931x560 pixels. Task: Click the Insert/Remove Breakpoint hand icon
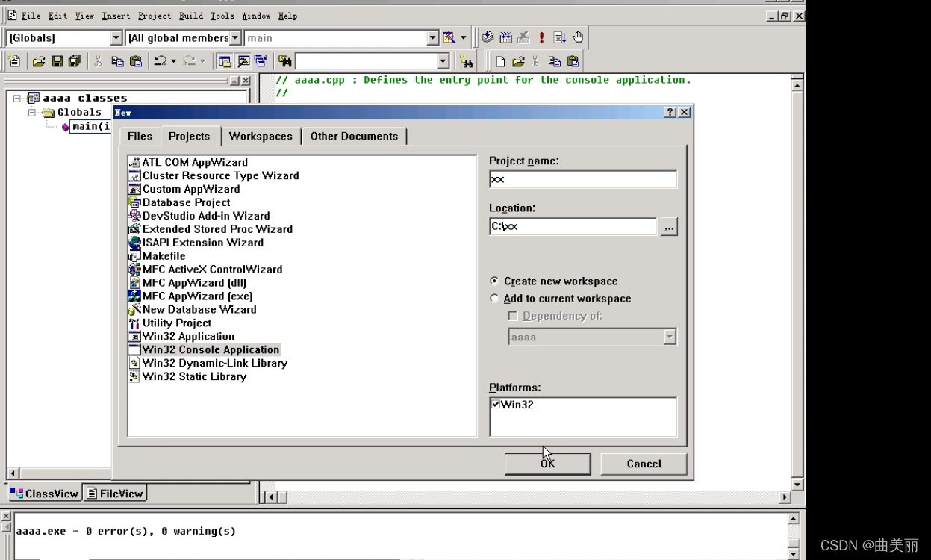point(577,37)
